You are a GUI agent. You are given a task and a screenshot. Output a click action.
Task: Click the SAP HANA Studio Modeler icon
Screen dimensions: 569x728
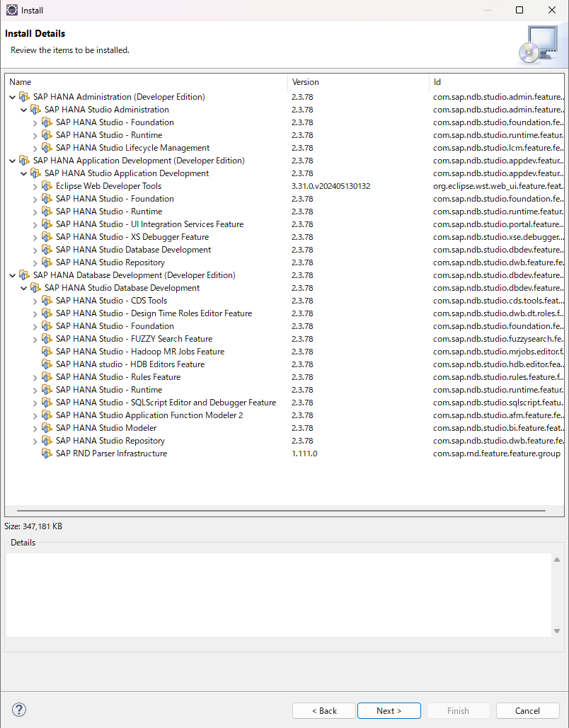pos(47,427)
